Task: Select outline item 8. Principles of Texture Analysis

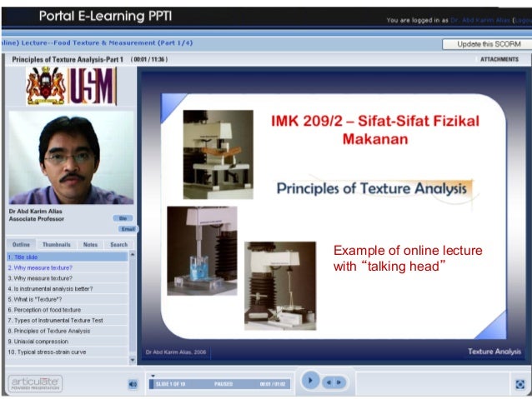Action: click(68, 331)
